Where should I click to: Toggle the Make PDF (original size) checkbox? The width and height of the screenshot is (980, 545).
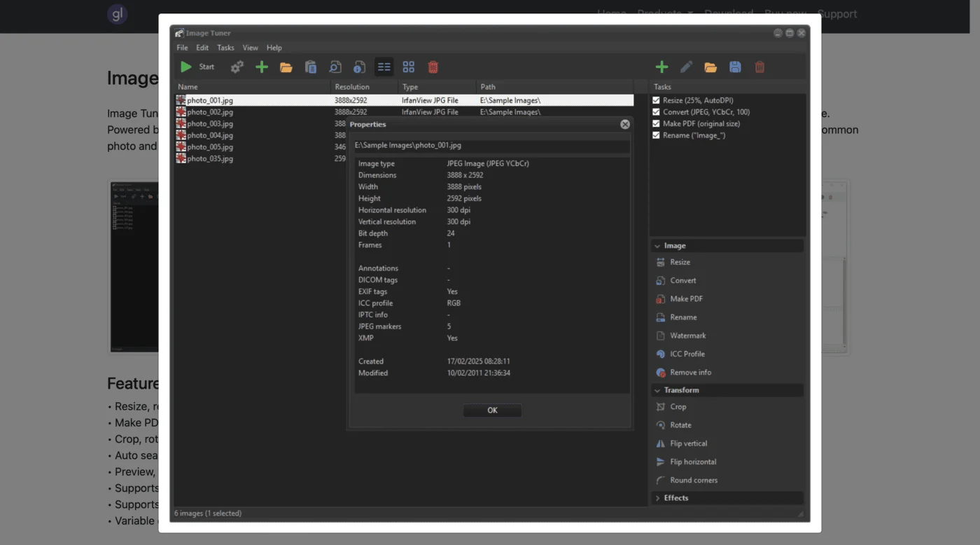click(x=656, y=123)
